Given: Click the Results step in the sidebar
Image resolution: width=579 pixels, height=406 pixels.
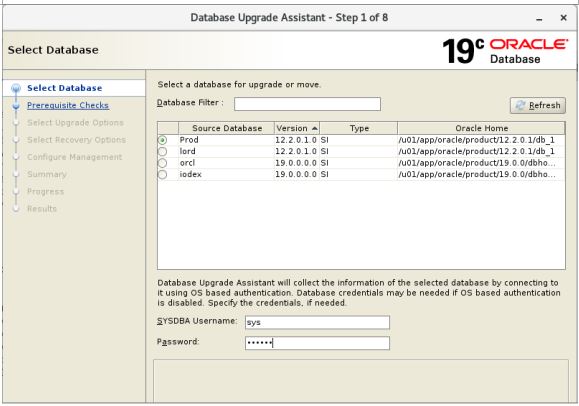Looking at the screenshot, I should [42, 209].
